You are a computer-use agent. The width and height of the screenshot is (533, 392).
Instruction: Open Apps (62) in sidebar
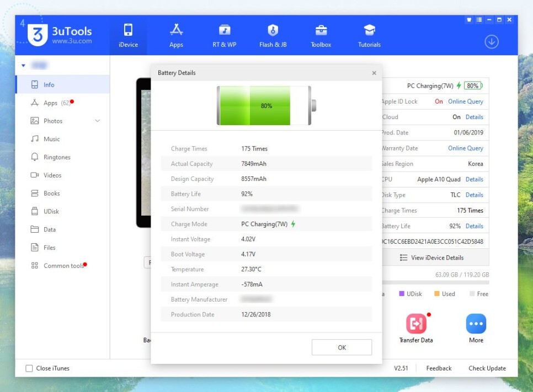click(x=63, y=103)
